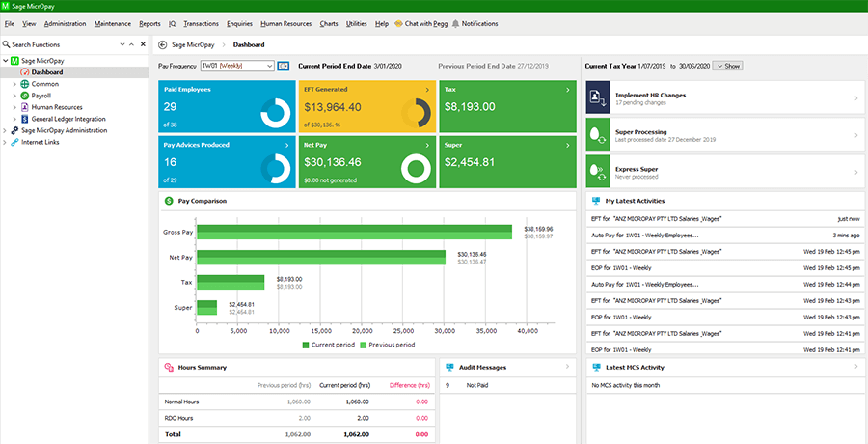
Task: Click the Sage MicrOpay Administration gears icon
Action: tap(14, 131)
